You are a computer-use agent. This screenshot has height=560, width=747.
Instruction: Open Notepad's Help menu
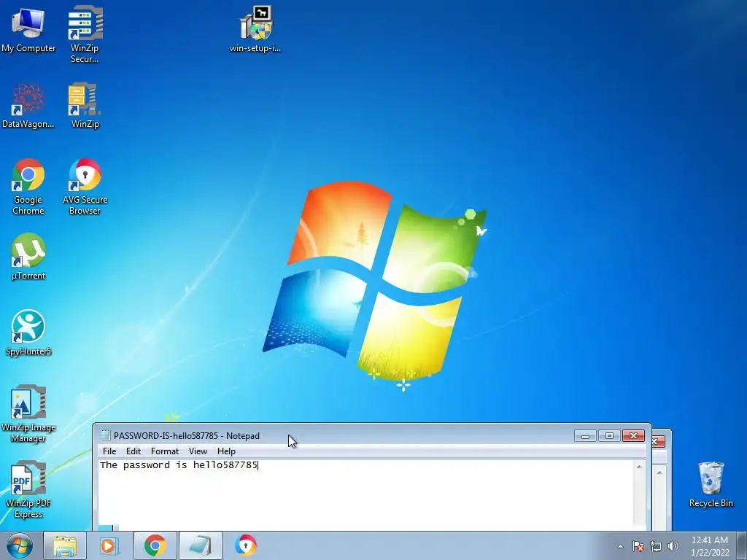pos(226,451)
